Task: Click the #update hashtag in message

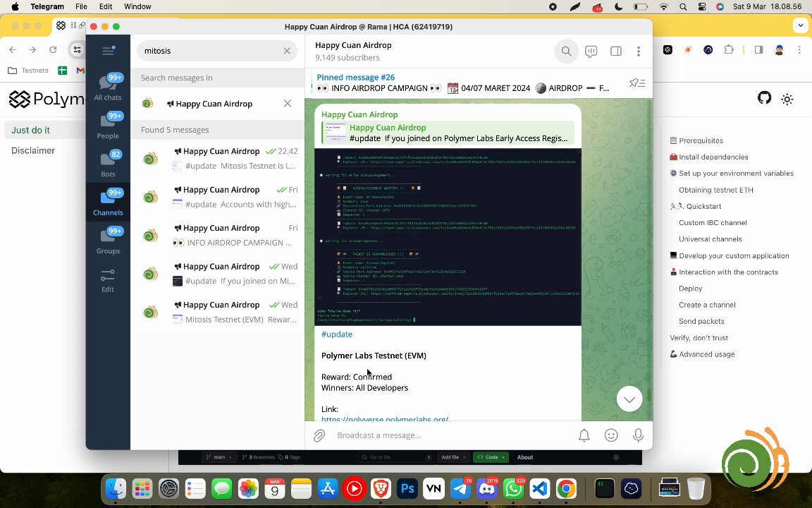Action: coord(337,334)
